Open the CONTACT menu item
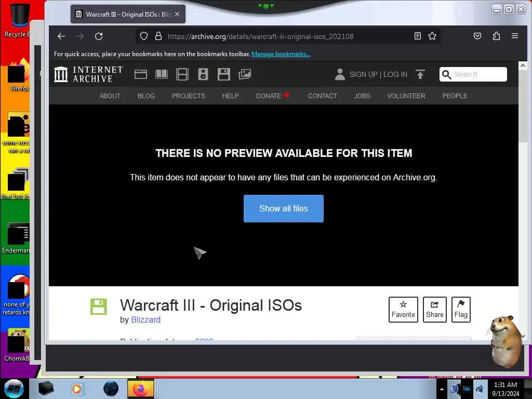 [322, 96]
